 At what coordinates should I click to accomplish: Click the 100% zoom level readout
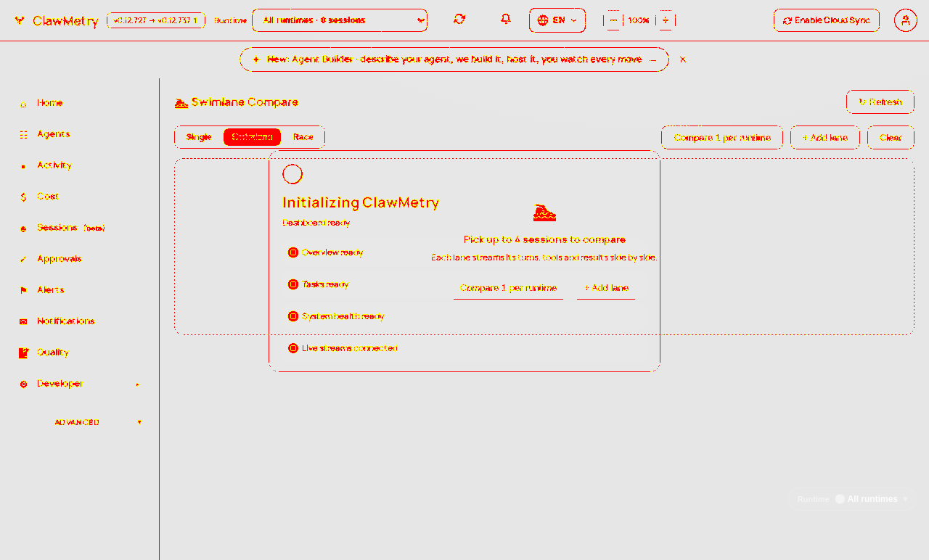(x=639, y=20)
